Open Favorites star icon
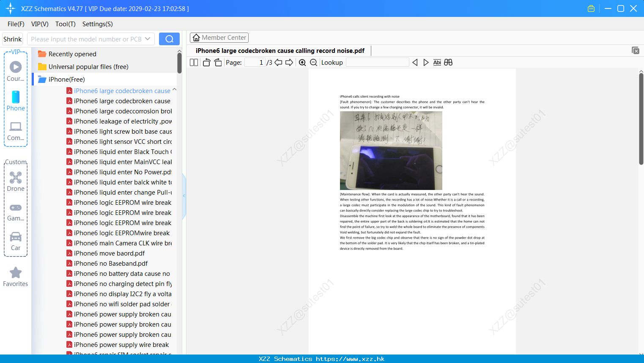Screen dimensions: 644x363 pos(16,277)
